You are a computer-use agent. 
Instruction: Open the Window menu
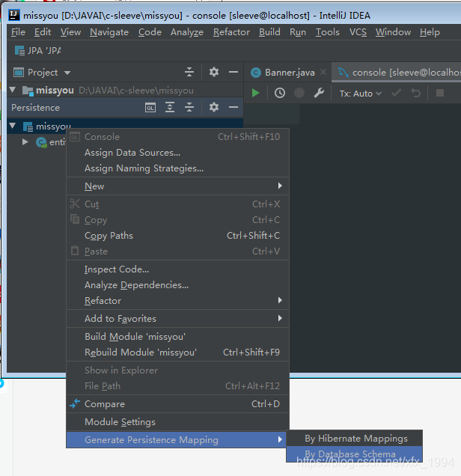394,32
